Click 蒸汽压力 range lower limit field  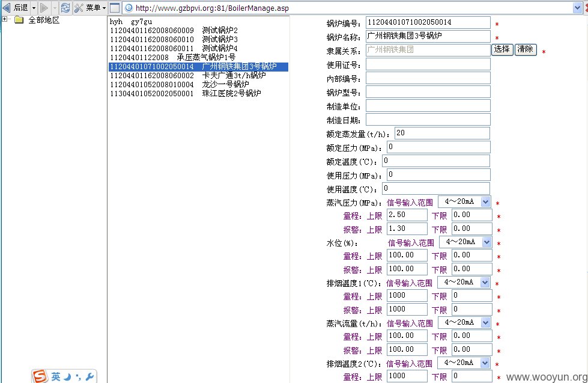[471, 215]
